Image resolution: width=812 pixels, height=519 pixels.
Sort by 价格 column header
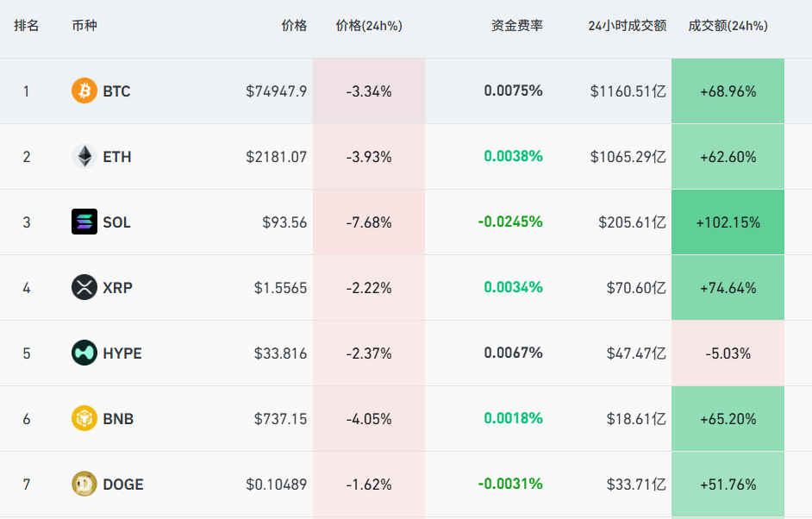click(x=294, y=26)
